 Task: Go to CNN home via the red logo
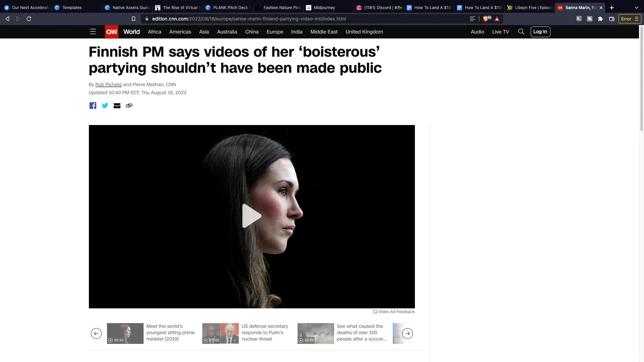click(112, 32)
